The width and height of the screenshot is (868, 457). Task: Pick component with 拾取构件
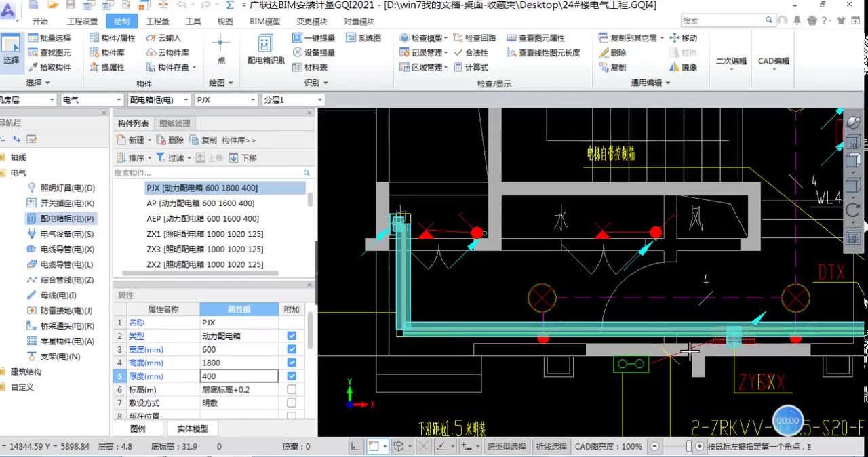(50, 67)
